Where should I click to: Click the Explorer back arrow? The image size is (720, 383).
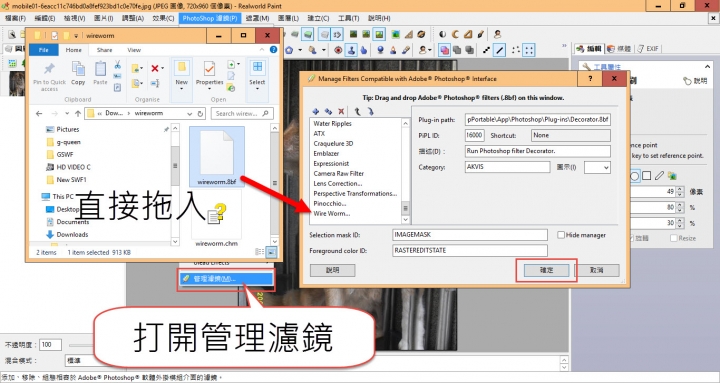(x=39, y=113)
